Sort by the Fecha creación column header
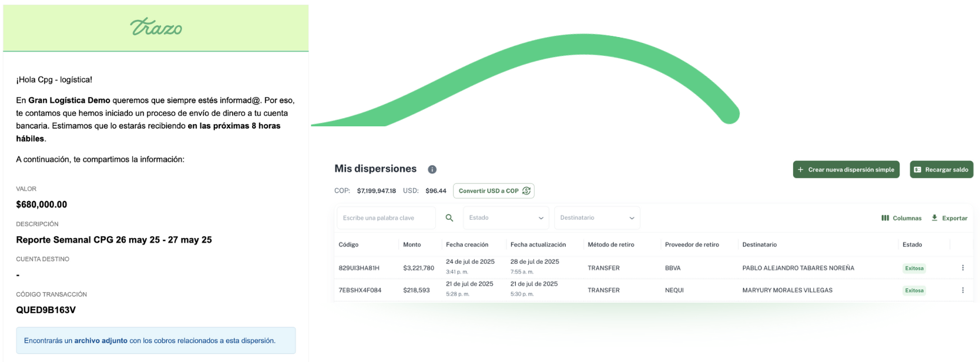The width and height of the screenshot is (980, 362). point(467,244)
